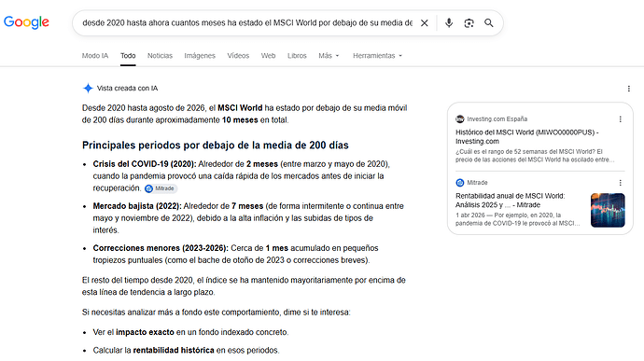Open the Vídeos tab

pyautogui.click(x=238, y=55)
